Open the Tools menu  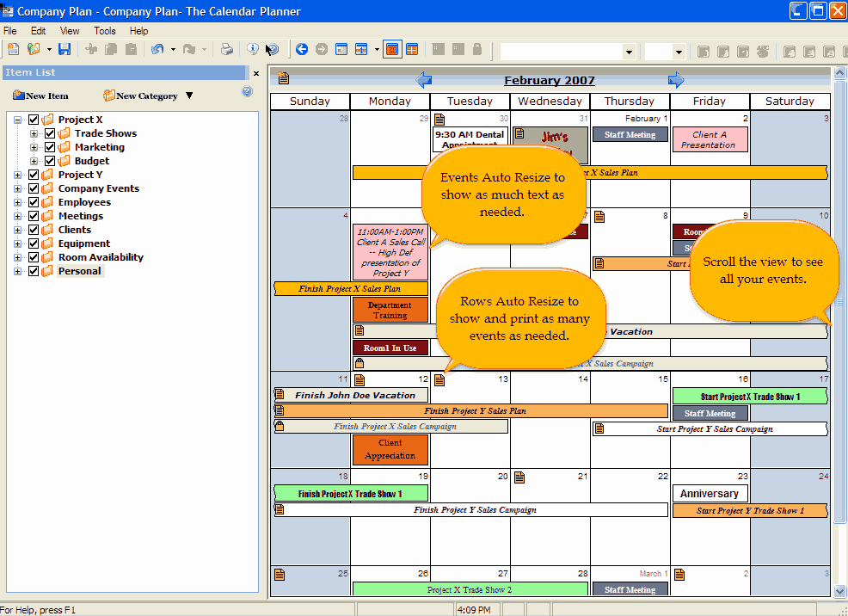click(x=104, y=31)
